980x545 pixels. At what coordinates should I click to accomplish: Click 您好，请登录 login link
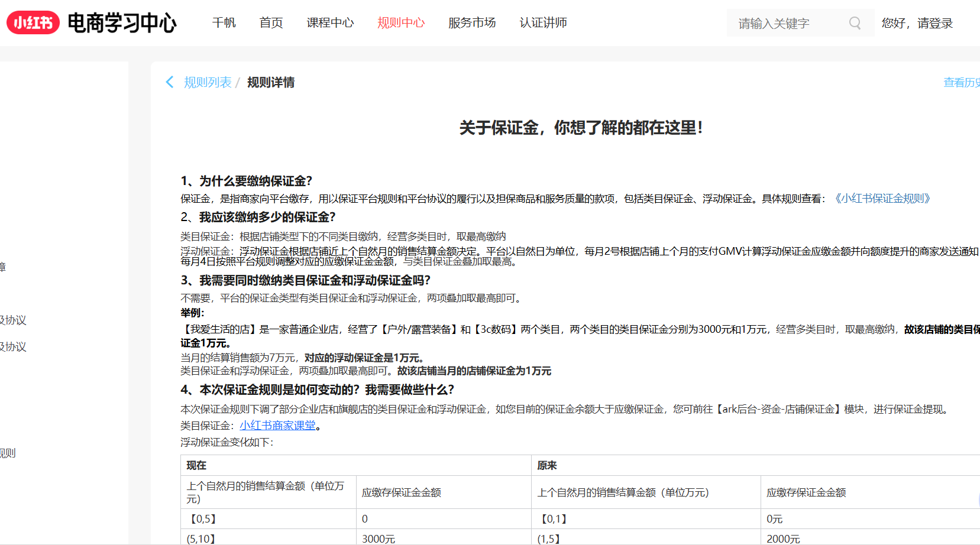coord(917,23)
